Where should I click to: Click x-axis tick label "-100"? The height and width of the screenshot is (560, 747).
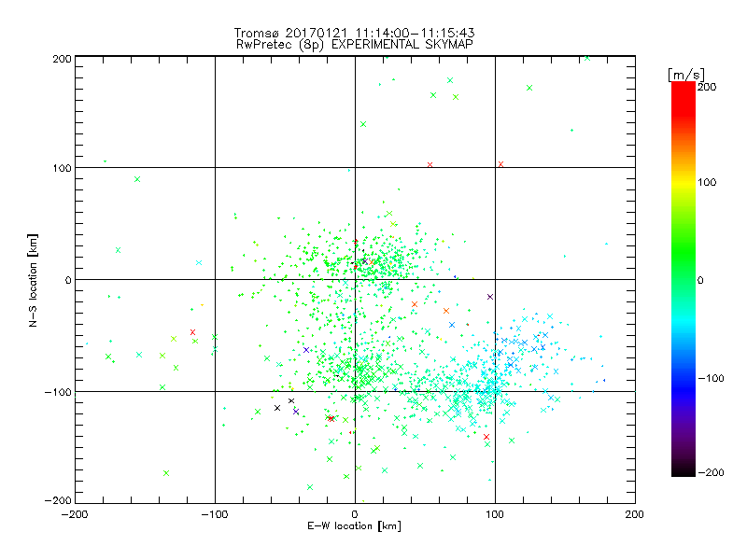215,514
